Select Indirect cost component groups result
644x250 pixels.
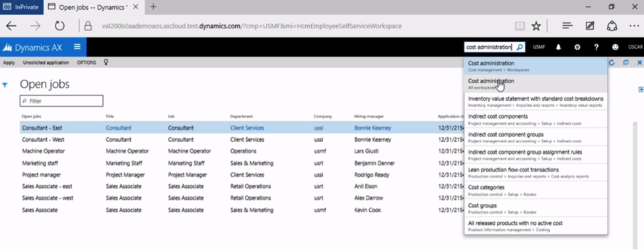pyautogui.click(x=536, y=137)
